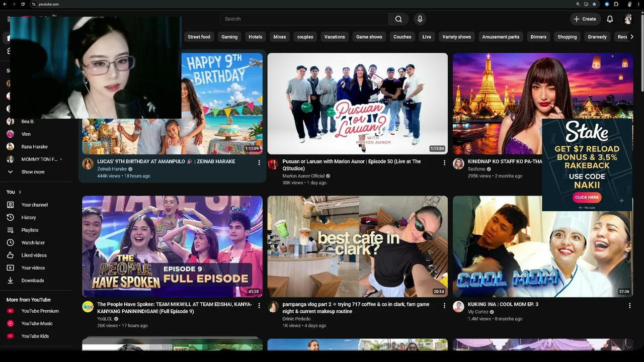Image resolution: width=644 pixels, height=362 pixels.
Task: Click the magnifier search button
Action: 398,19
